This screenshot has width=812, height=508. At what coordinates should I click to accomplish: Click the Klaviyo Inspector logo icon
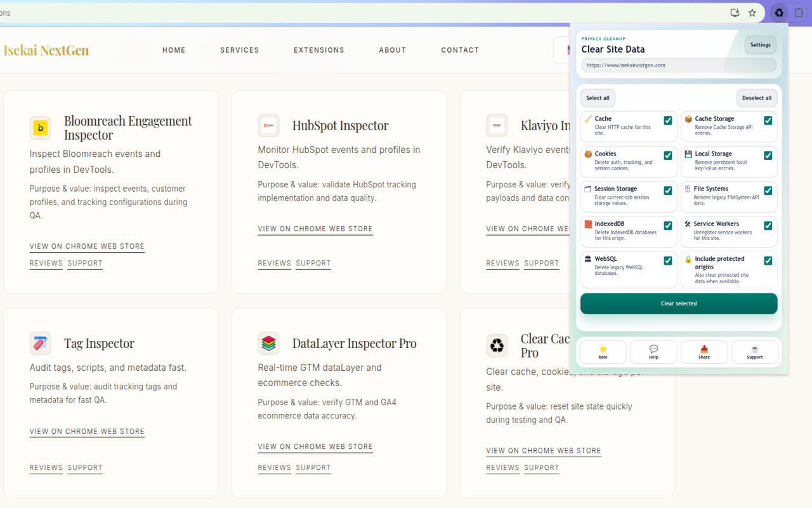tap(497, 126)
